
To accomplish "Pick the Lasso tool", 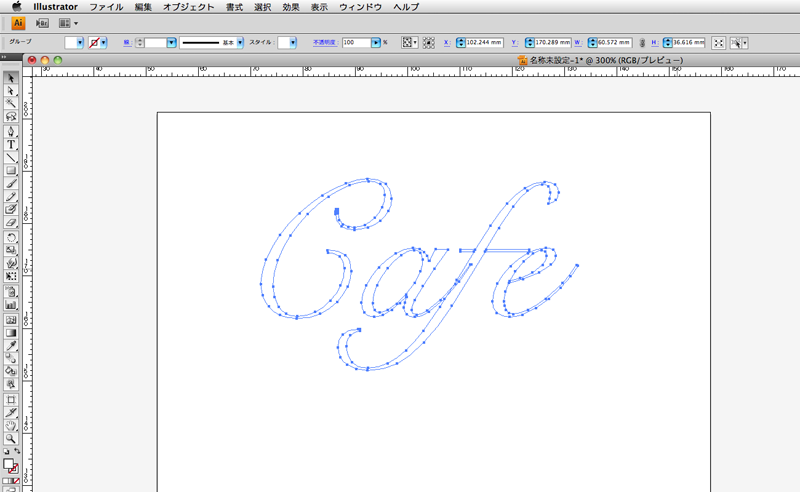I will point(11,117).
